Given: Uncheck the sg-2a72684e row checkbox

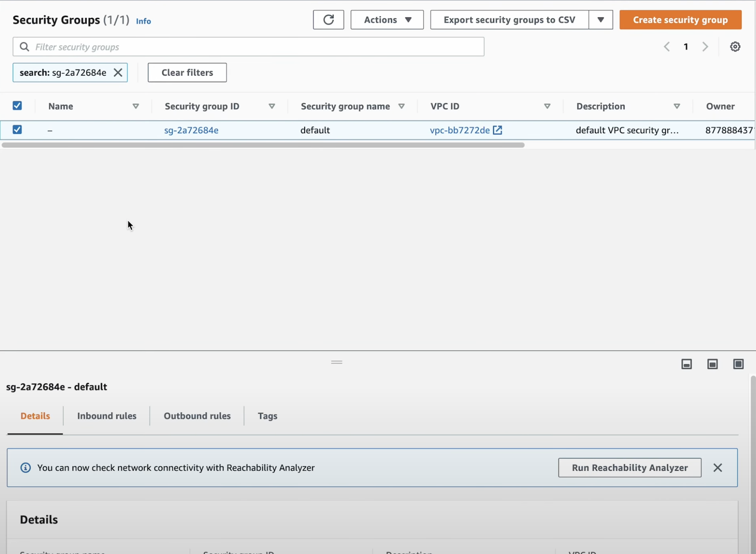Looking at the screenshot, I should click(17, 129).
